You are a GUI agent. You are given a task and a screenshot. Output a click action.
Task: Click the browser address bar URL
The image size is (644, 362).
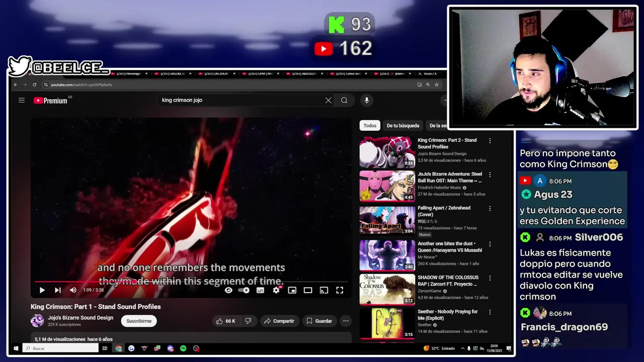pyautogui.click(x=82, y=84)
